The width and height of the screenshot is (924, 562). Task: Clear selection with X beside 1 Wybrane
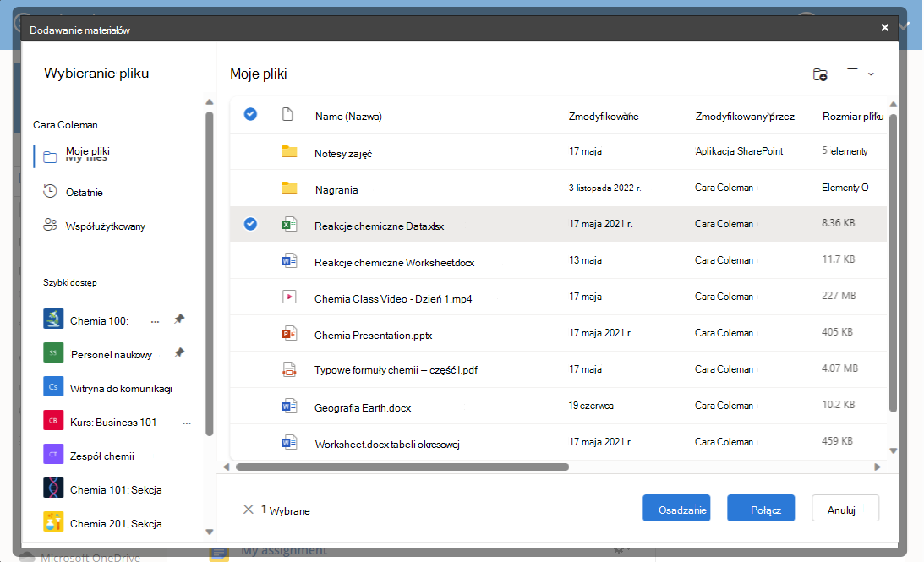(x=248, y=509)
